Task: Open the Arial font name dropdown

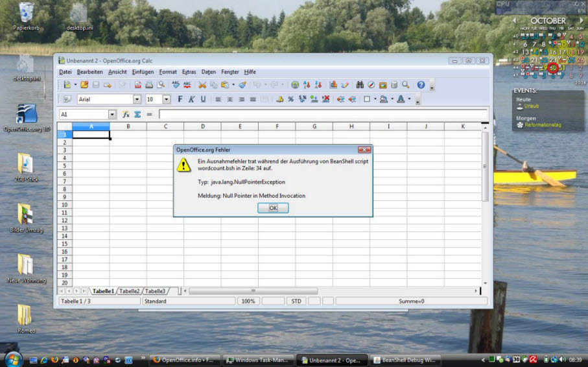Action: pyautogui.click(x=137, y=99)
